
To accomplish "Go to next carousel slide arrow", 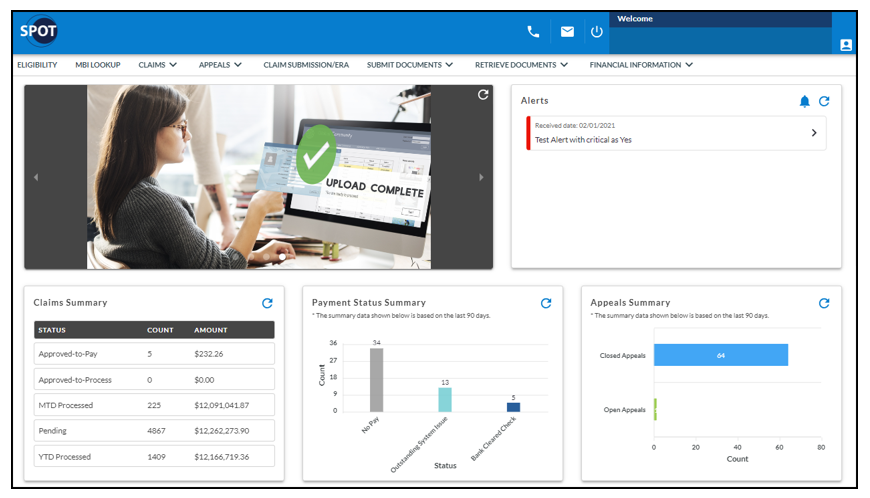I will tap(481, 178).
